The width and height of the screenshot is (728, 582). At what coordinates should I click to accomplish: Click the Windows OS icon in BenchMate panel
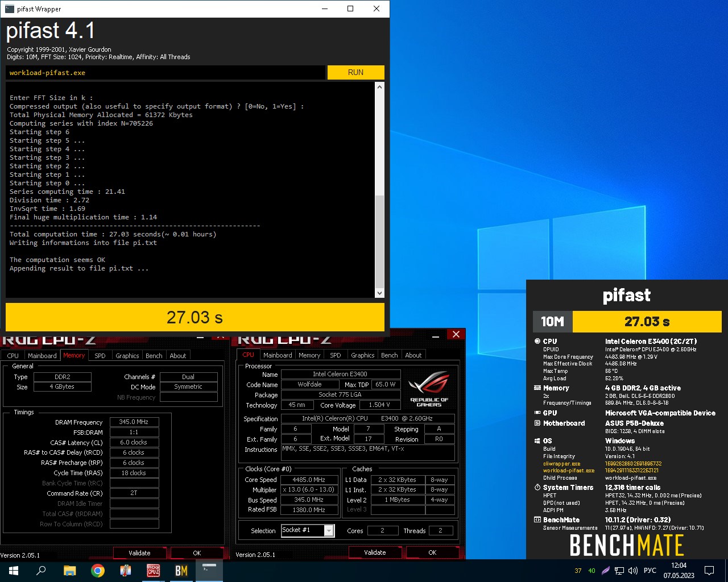click(x=537, y=441)
